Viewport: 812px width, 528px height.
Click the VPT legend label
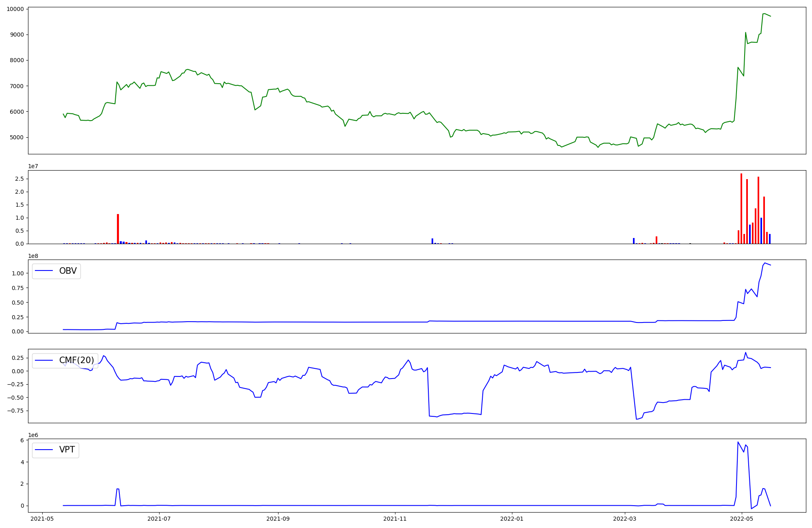(x=67, y=450)
